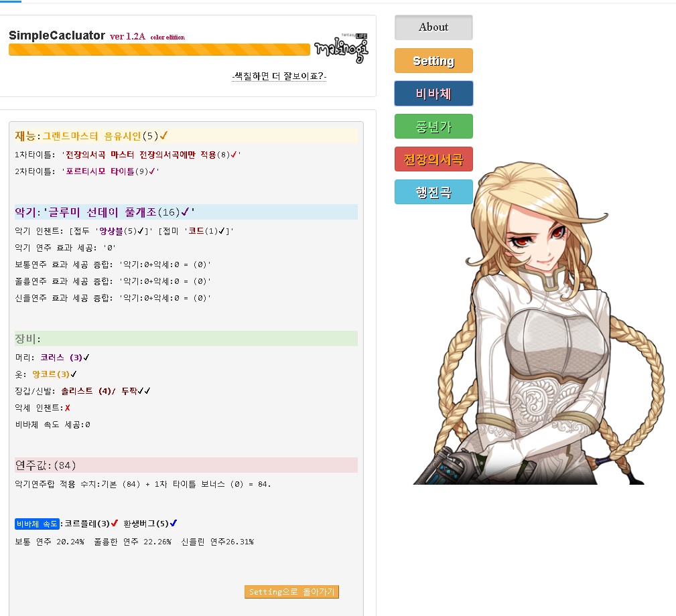Image resolution: width=676 pixels, height=616 pixels.
Task: Open the orange Setting button
Action: 433,61
